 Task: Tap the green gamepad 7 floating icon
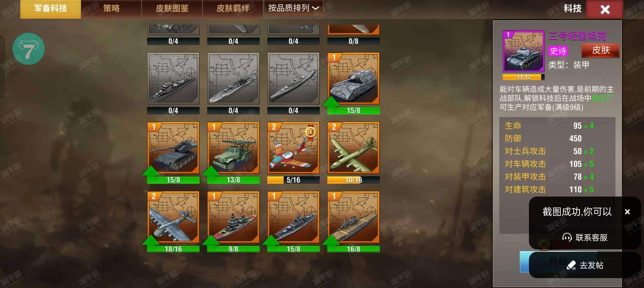[29, 49]
